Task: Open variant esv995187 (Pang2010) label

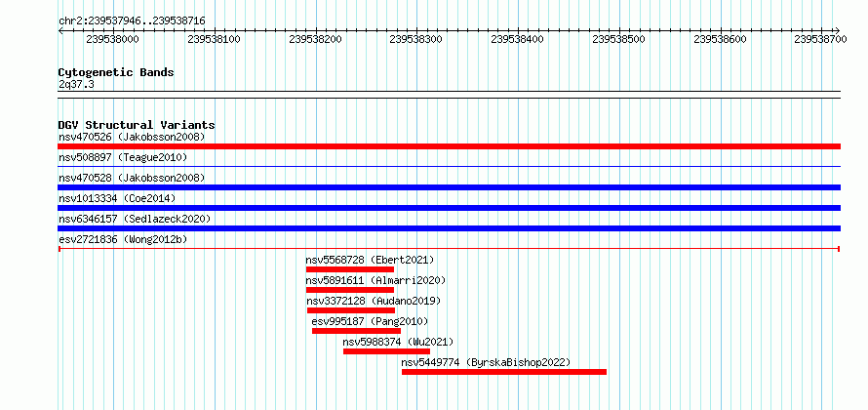Action: (371, 321)
